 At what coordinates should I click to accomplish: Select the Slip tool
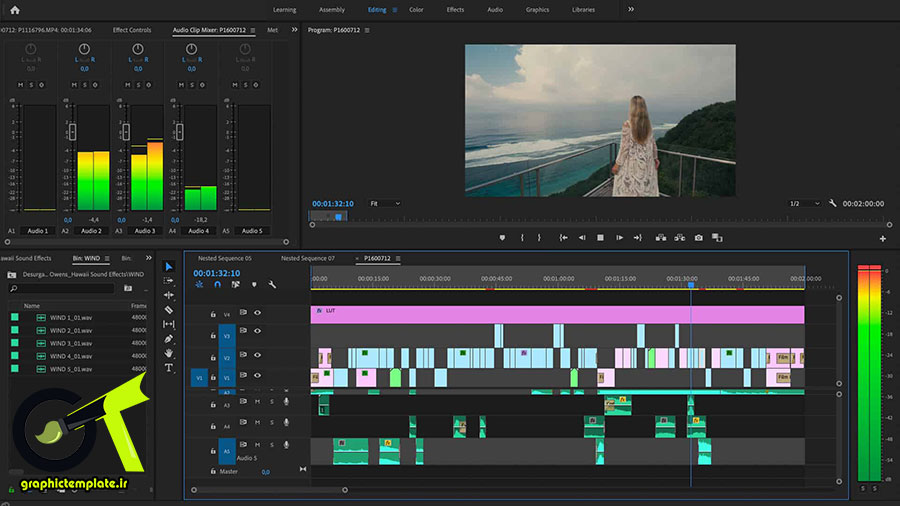(169, 324)
